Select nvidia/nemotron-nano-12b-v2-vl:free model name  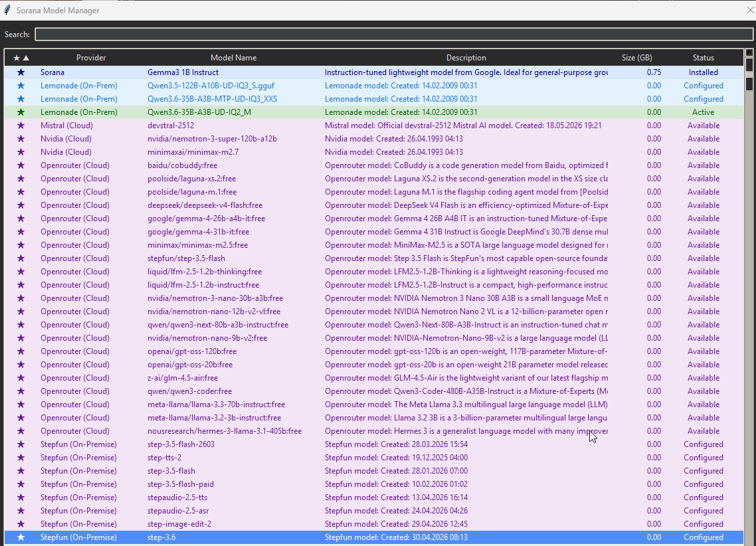click(214, 312)
